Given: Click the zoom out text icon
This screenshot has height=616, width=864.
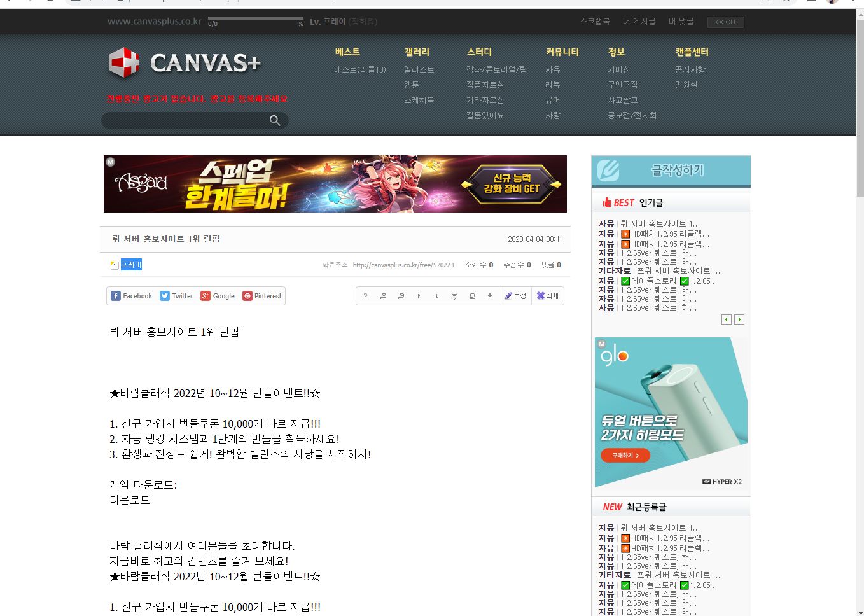Looking at the screenshot, I should pyautogui.click(x=401, y=296).
